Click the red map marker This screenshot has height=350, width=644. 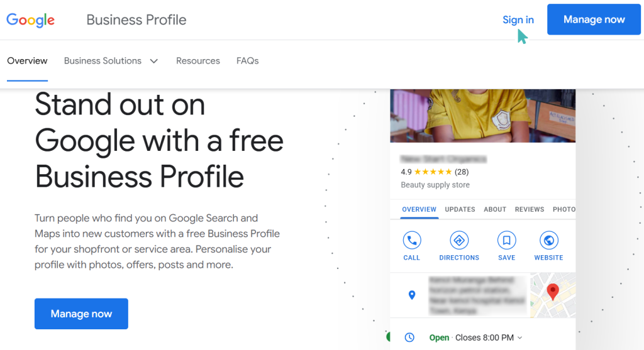(553, 292)
